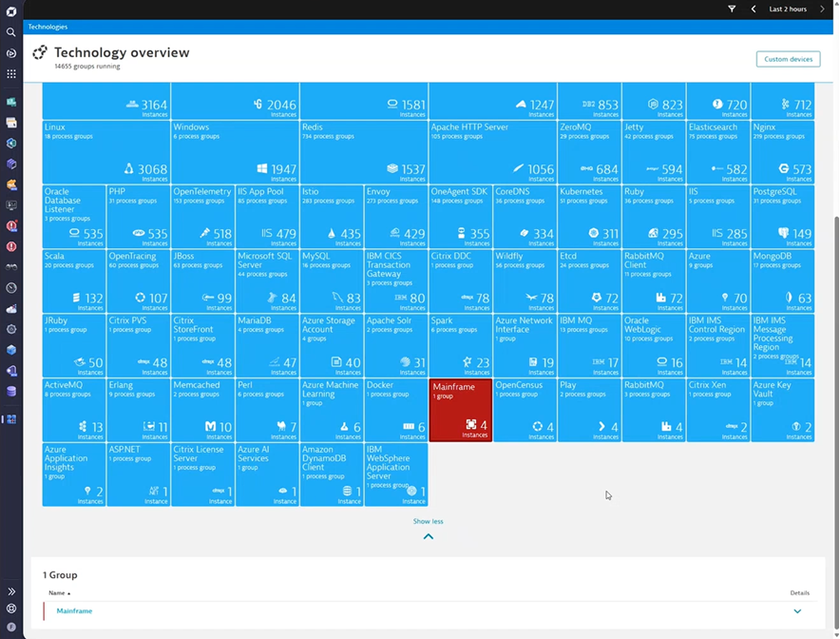Click the Custom devices button

788,59
